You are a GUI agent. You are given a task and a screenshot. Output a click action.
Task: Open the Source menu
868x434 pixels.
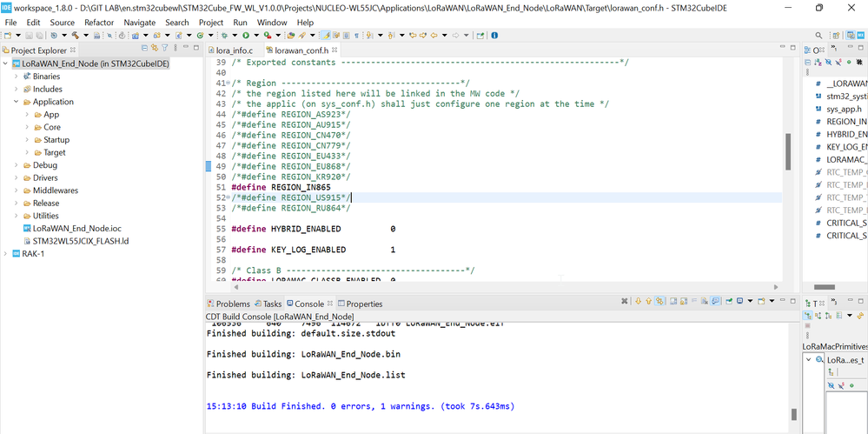click(62, 22)
